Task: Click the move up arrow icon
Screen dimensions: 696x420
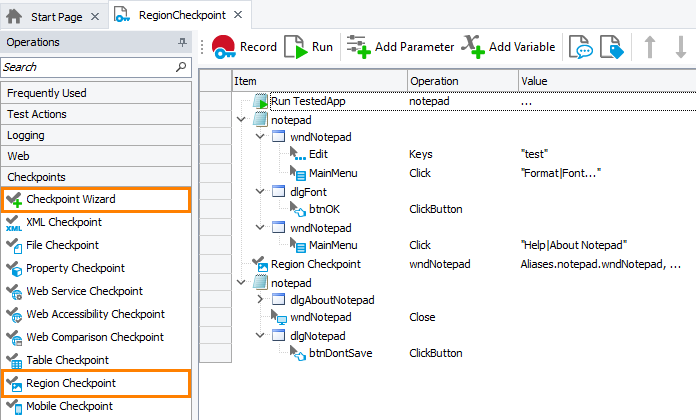Action: point(648,47)
